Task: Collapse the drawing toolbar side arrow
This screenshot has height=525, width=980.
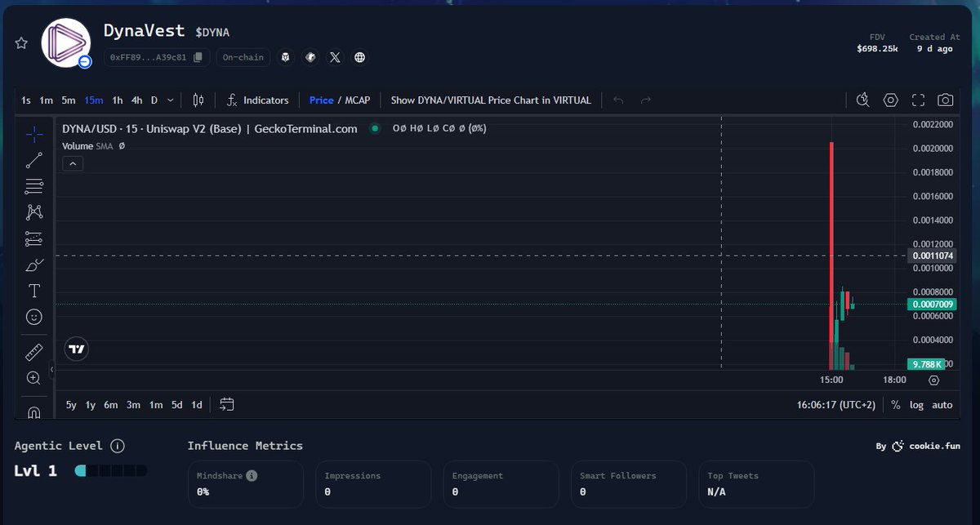Action: coord(52,370)
